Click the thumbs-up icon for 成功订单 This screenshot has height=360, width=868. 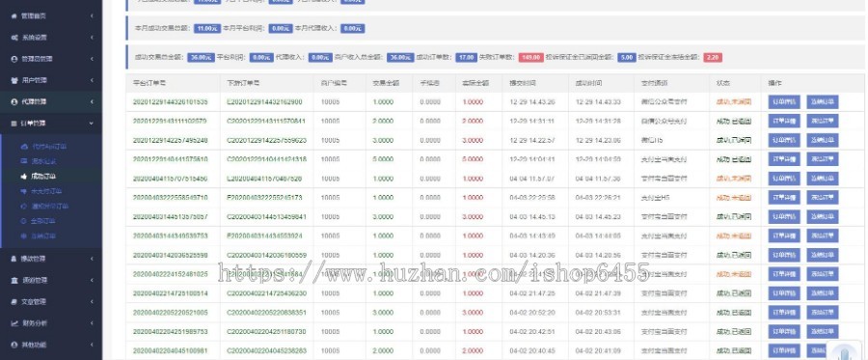coord(24,176)
